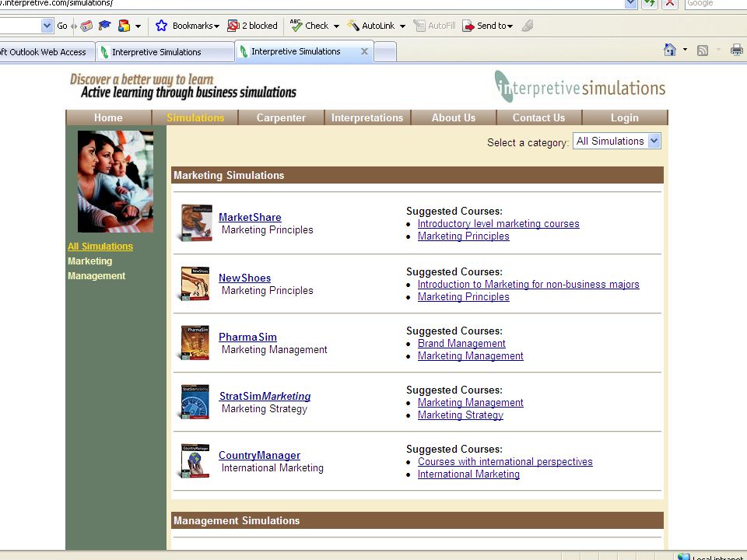
Task: Switch to the first Interpretive Simulations tab
Action: click(165, 52)
